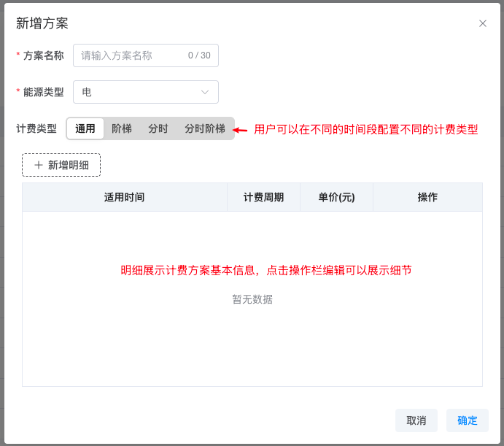Image resolution: width=504 pixels, height=446 pixels.
Task: Click the 取消 button
Action: 416,420
